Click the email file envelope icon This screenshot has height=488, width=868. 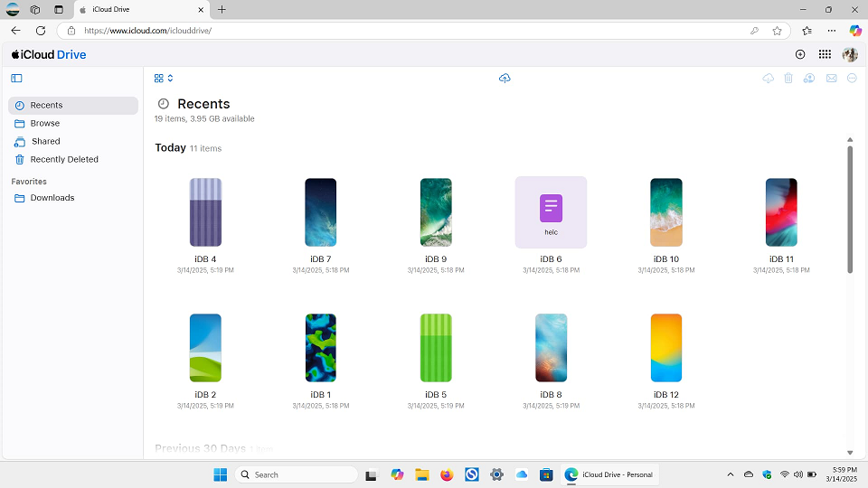[831, 79]
